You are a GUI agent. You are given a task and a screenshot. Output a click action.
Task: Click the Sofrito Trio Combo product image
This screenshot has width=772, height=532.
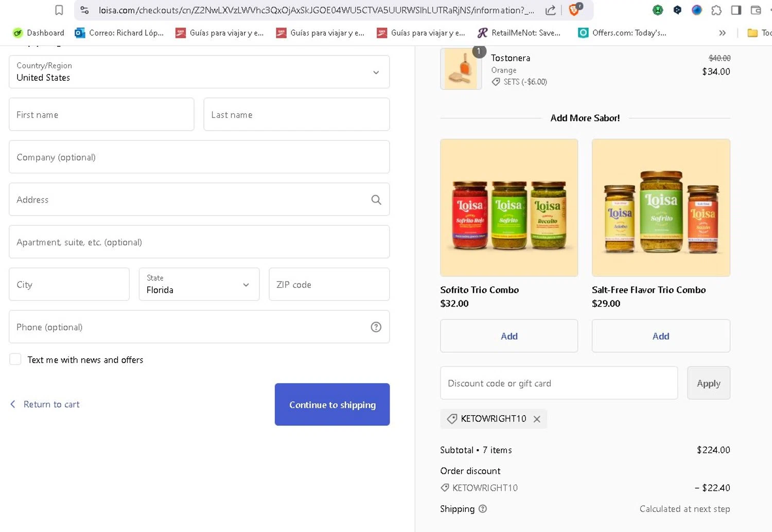pyautogui.click(x=509, y=207)
